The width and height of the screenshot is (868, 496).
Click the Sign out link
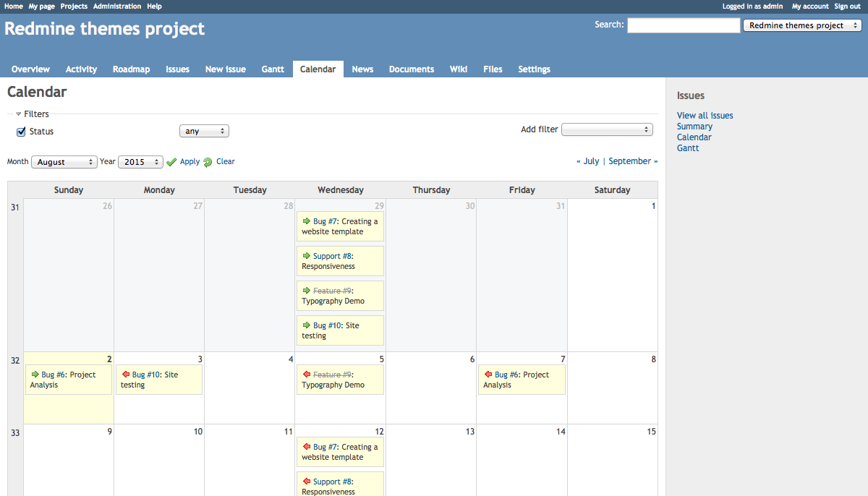847,6
